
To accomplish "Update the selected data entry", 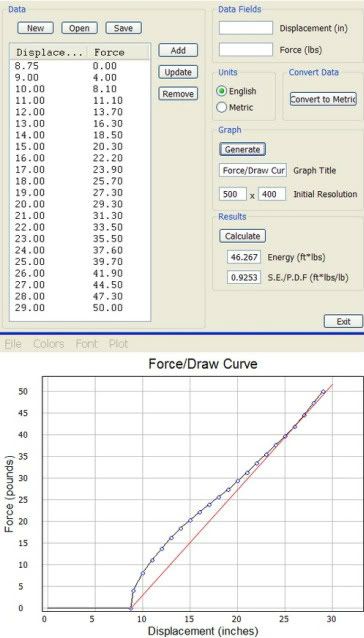I will (178, 72).
